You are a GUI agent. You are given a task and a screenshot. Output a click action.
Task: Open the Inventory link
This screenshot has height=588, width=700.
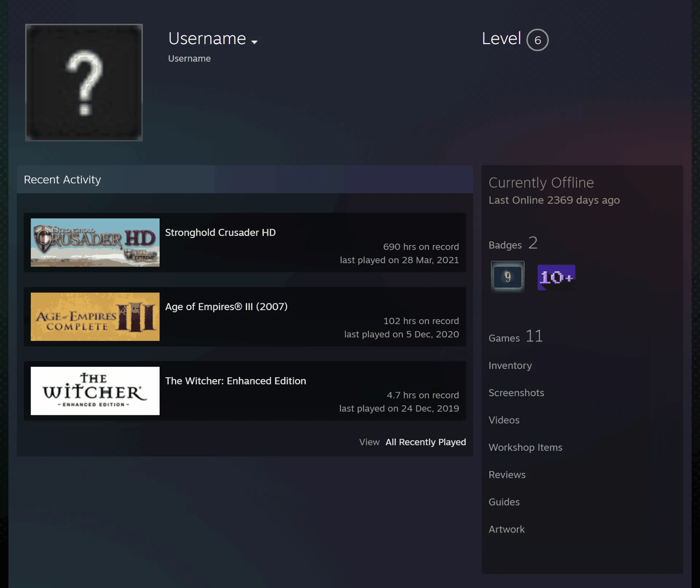click(x=510, y=366)
